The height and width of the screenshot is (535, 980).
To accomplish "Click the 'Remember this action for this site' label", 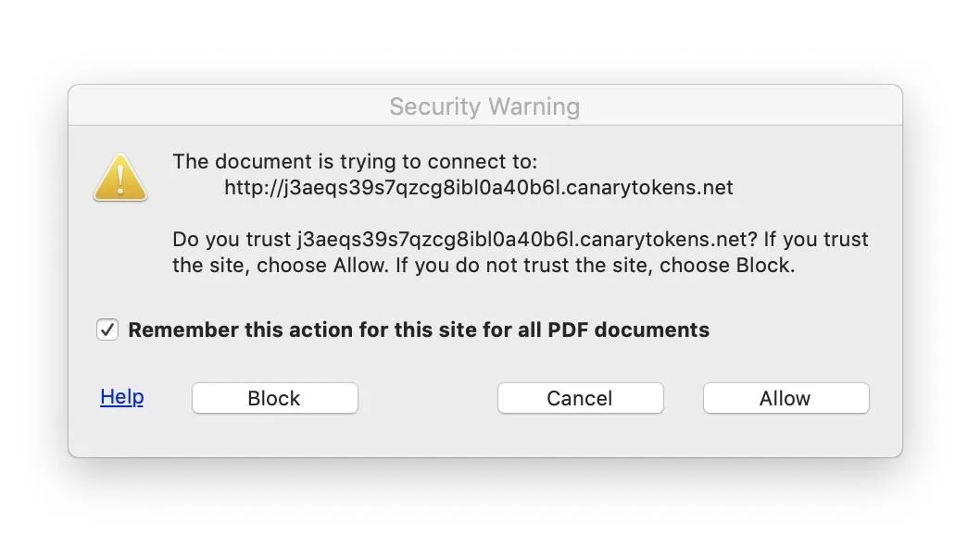I will coord(419,330).
